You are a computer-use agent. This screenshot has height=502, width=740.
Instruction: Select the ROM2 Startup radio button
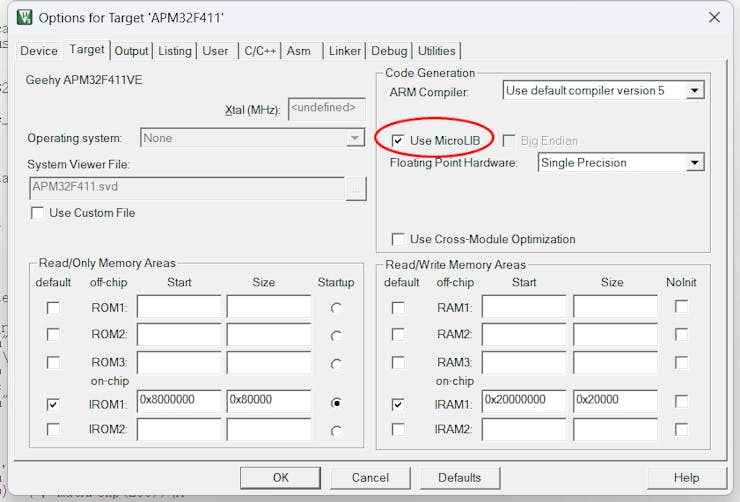point(336,336)
